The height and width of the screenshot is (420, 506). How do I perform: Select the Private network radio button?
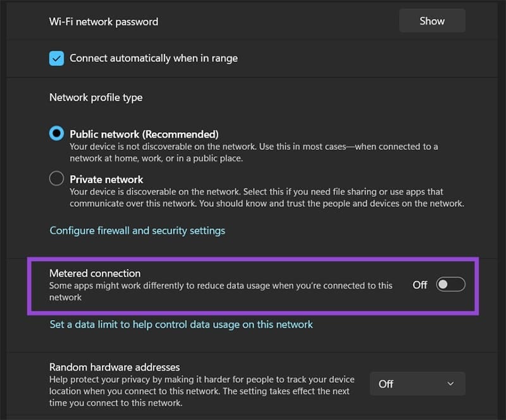point(56,179)
